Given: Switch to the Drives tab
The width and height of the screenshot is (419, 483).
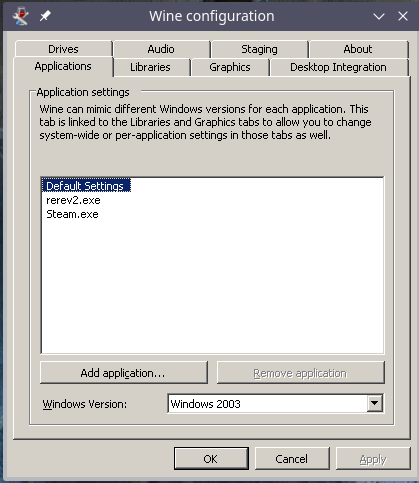Looking at the screenshot, I should 63,49.
